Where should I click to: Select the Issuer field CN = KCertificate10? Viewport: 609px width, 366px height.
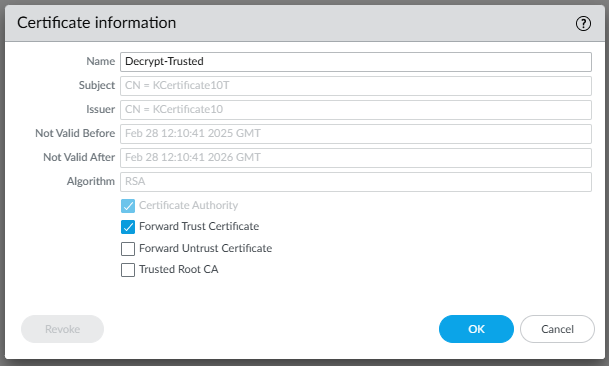356,110
